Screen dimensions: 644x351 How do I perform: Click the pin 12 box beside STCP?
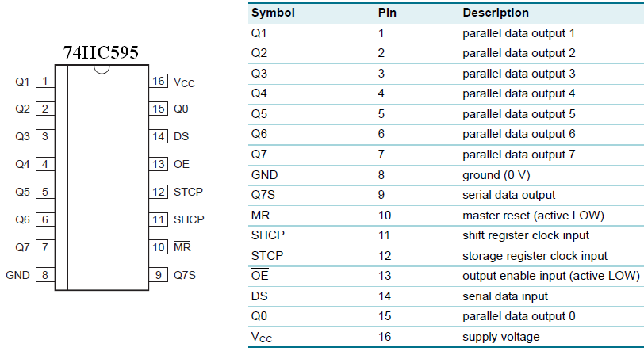click(159, 192)
